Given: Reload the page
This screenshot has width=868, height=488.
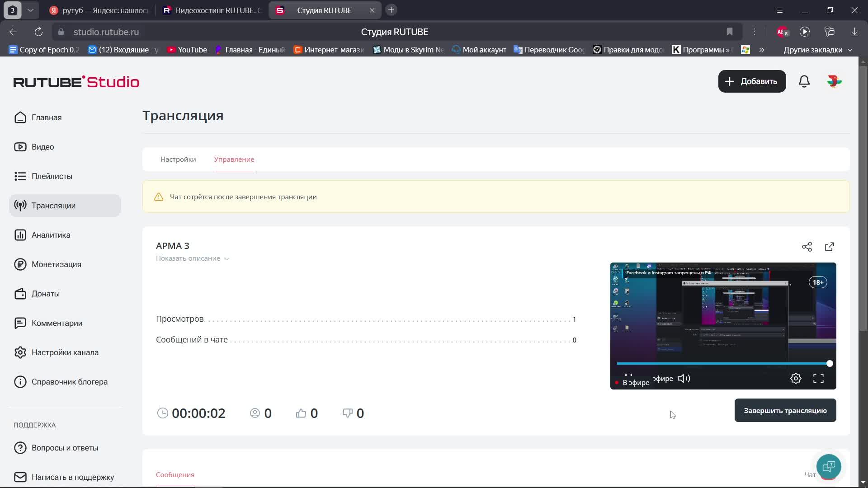Looking at the screenshot, I should pyautogui.click(x=38, y=32).
